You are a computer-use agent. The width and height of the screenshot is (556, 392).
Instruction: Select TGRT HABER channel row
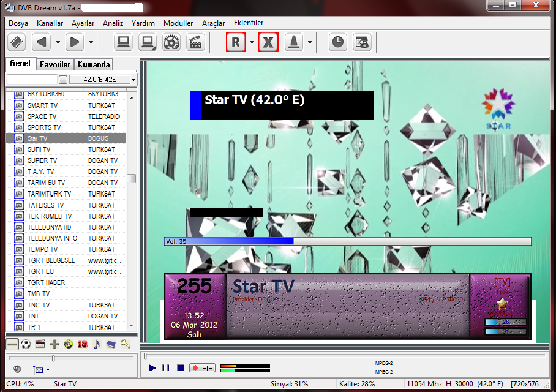tap(66, 282)
